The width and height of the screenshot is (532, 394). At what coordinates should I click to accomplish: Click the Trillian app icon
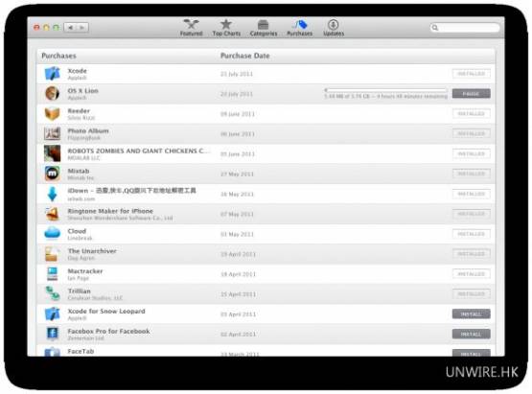53,293
